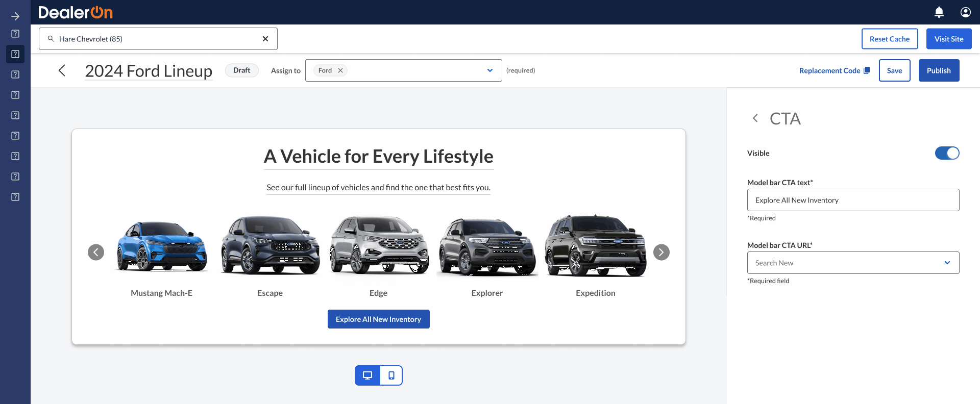Open the ninth question-mark sidebar icon

15,197
